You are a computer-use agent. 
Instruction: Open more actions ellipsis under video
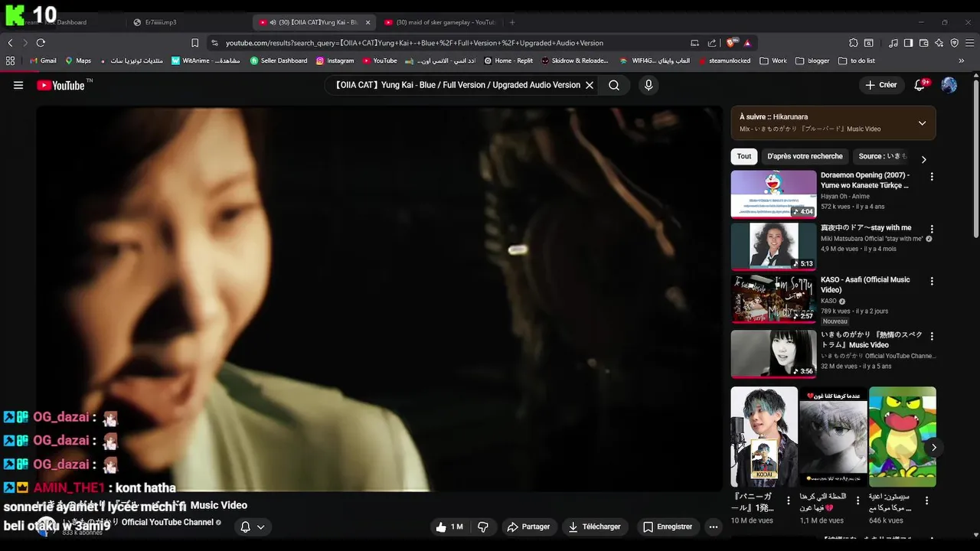tap(714, 527)
